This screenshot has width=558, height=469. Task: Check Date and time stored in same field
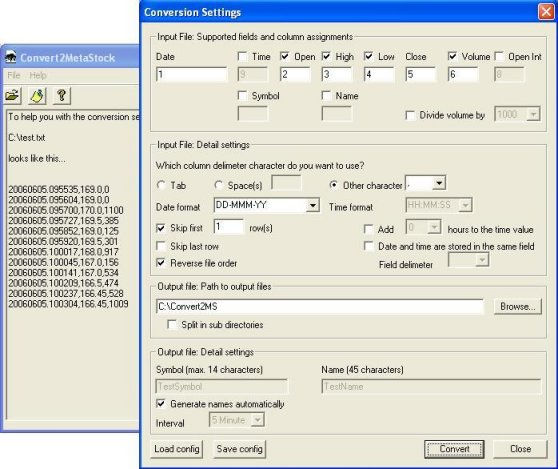click(x=368, y=246)
